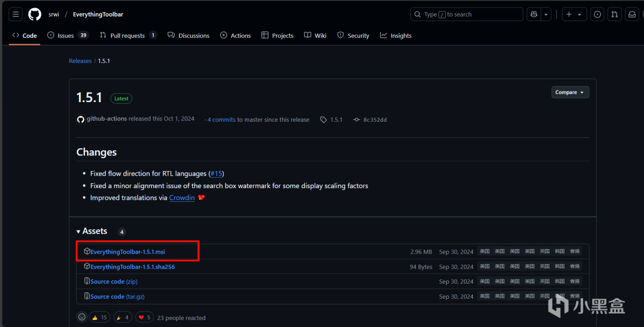Click the 英国 mirror in the tar.gz row
This screenshot has width=644, height=327.
coord(545,296)
